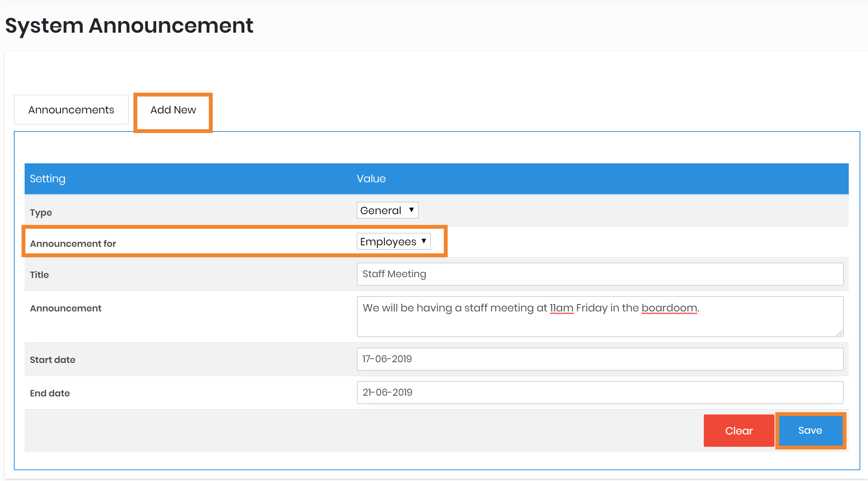Expand the Employees audience dropdown
Viewport: 868px width, 481px height.
point(393,241)
